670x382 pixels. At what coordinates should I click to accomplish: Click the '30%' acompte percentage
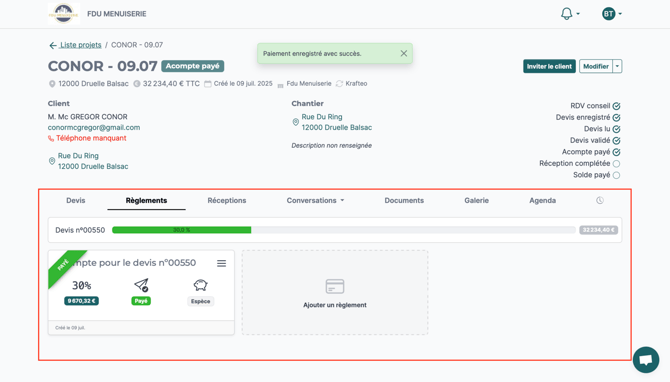pos(81,285)
